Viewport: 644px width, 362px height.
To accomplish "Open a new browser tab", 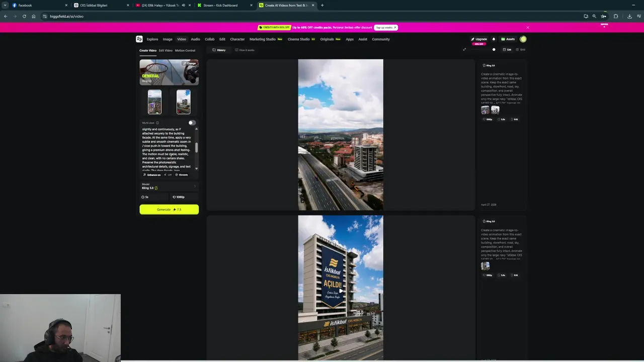I will click(322, 6).
